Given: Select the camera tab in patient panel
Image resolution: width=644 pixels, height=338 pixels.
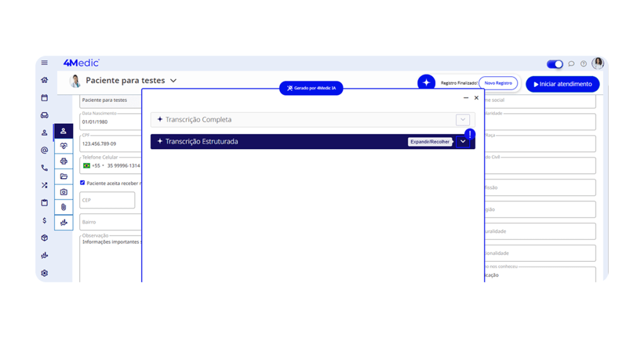Looking at the screenshot, I should tap(64, 192).
